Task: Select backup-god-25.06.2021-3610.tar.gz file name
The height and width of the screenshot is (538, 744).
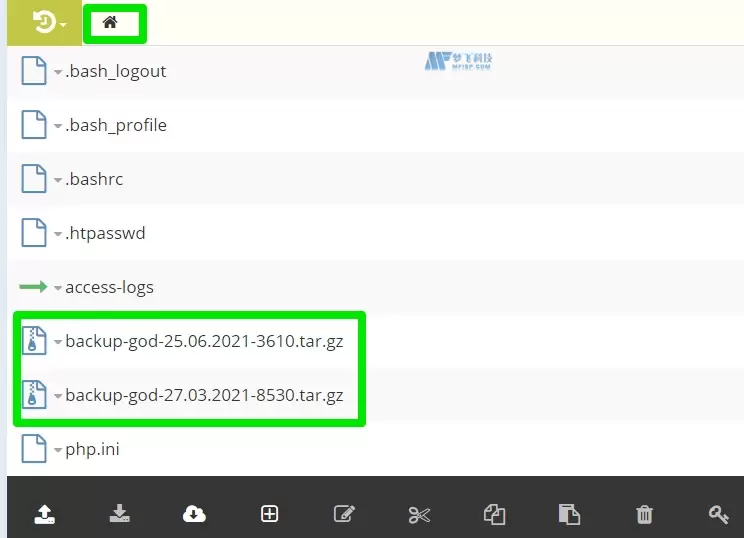Action: [205, 341]
